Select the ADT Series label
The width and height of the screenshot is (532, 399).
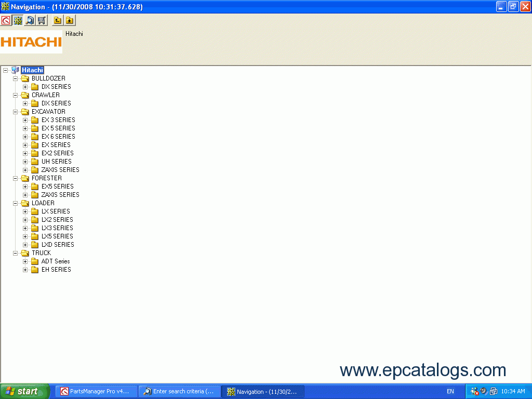click(56, 261)
